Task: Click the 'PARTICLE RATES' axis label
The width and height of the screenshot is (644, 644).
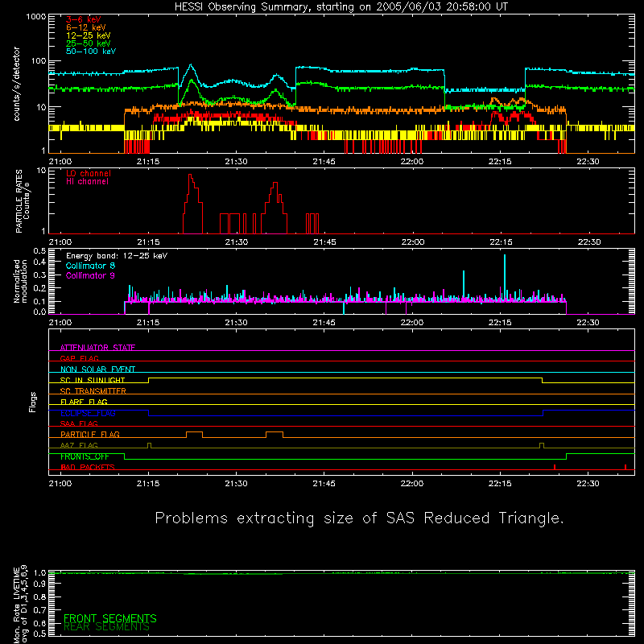Action: [x=19, y=201]
